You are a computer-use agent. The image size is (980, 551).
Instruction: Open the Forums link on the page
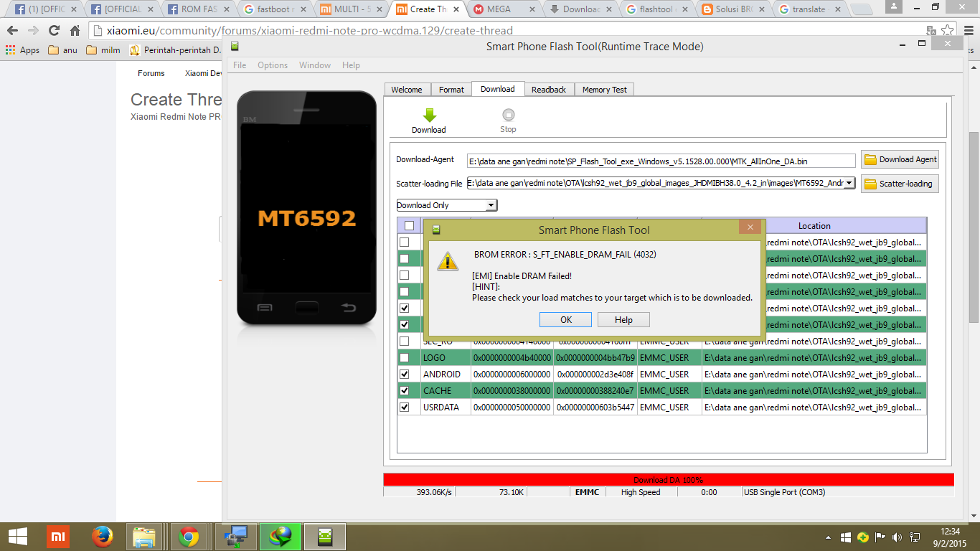[x=151, y=73]
